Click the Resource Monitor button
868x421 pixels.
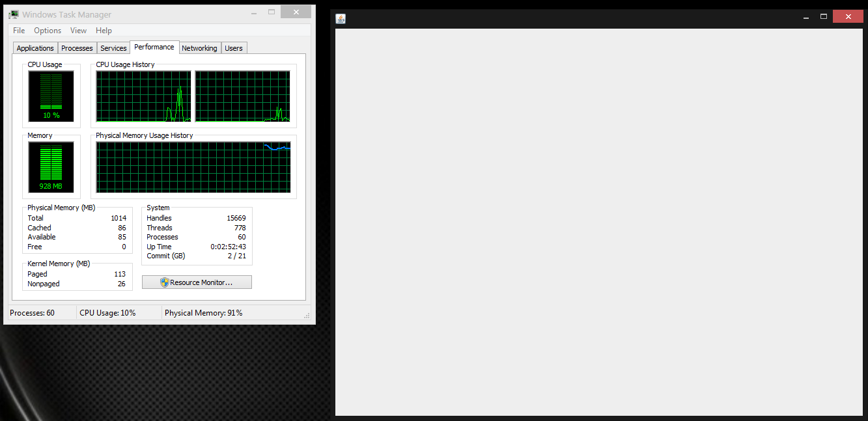point(197,282)
